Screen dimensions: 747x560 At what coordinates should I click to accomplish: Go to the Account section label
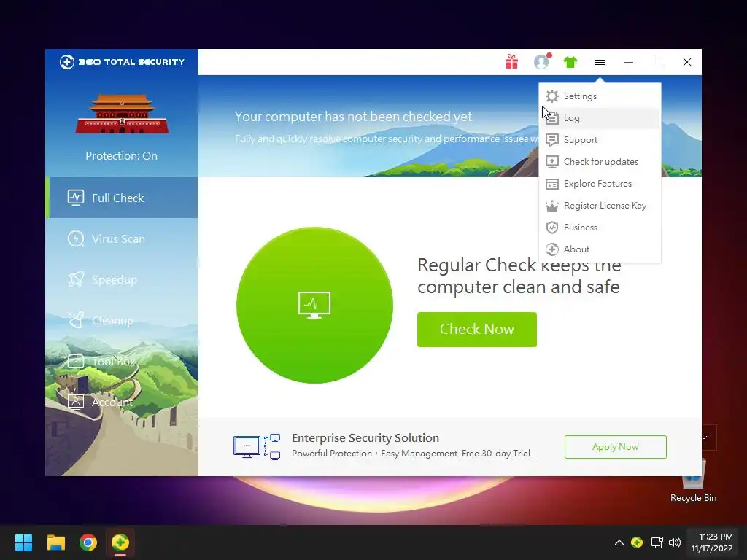pyautogui.click(x=112, y=402)
